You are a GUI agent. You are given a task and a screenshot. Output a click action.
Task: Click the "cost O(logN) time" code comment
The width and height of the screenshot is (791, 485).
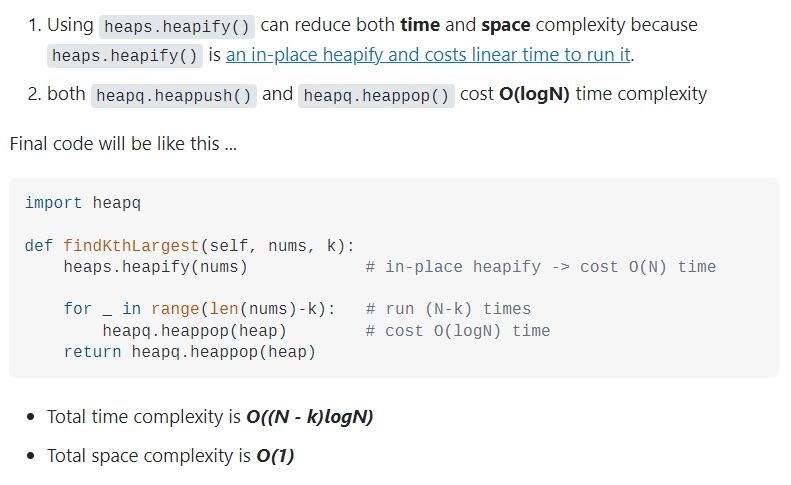466,330
